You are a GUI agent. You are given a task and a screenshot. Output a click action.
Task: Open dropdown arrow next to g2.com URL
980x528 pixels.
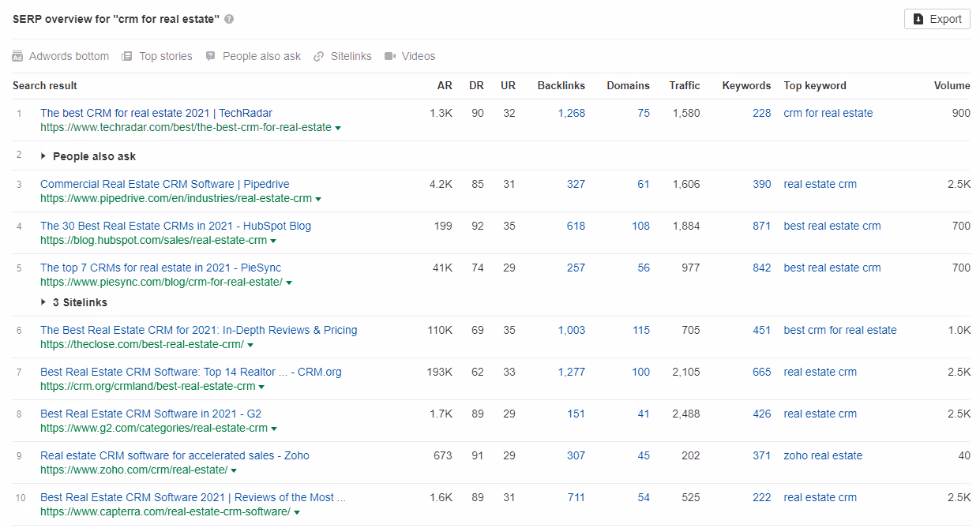[274, 429]
